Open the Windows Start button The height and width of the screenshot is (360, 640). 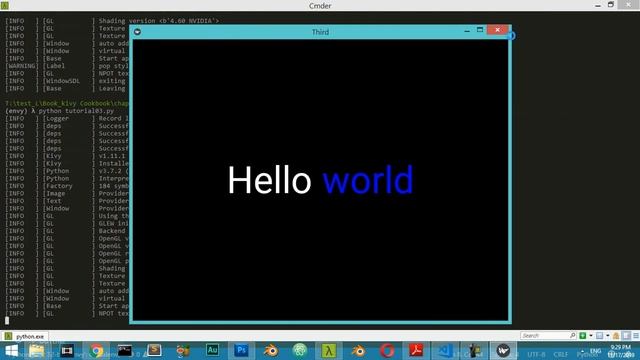point(11,351)
